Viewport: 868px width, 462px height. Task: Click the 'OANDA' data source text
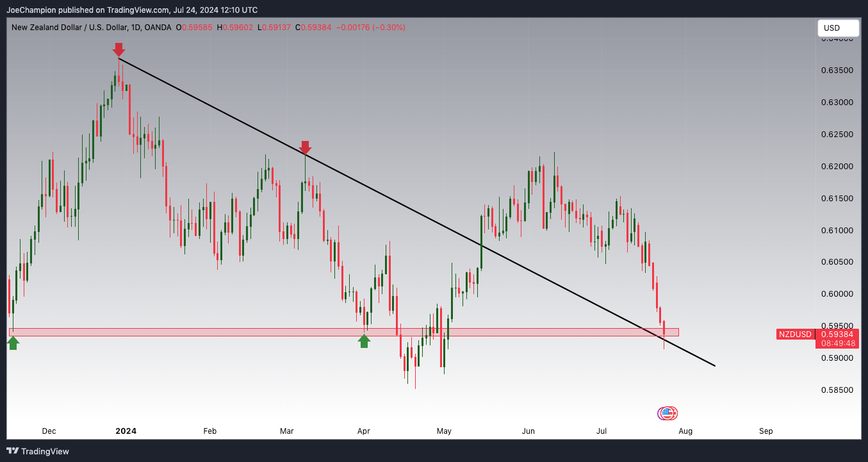(x=158, y=28)
